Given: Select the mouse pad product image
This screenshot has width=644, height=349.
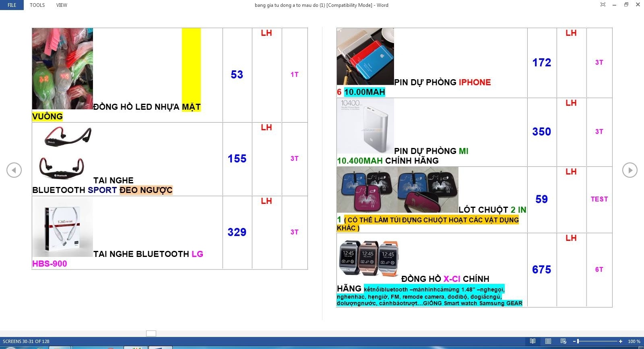Looking at the screenshot, I should [x=397, y=190].
